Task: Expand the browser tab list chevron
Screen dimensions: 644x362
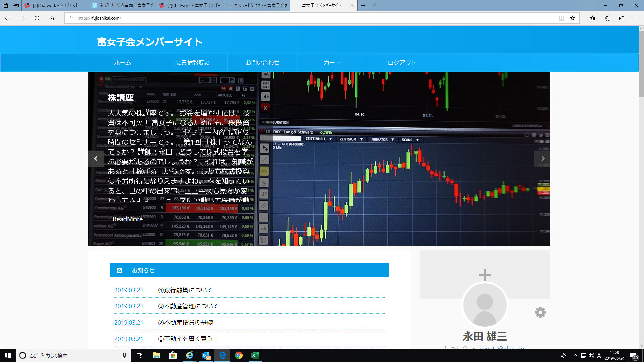Action: pos(374,5)
